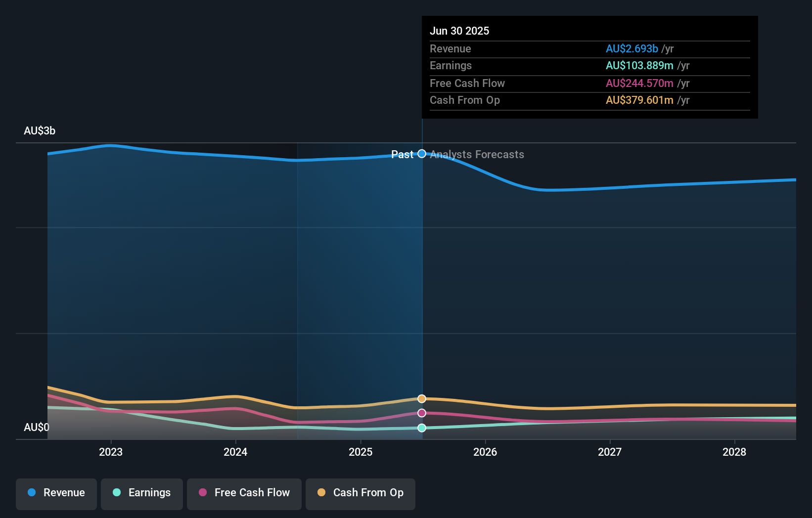The width and height of the screenshot is (812, 518).
Task: Click the pink Free Cash Flow legend dot
Action: pyautogui.click(x=204, y=492)
